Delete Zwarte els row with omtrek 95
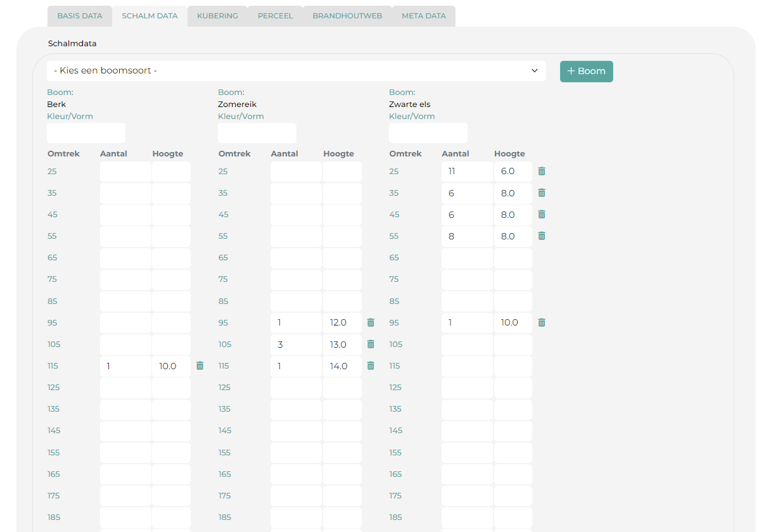Image resolution: width=771 pixels, height=532 pixels. 542,322
